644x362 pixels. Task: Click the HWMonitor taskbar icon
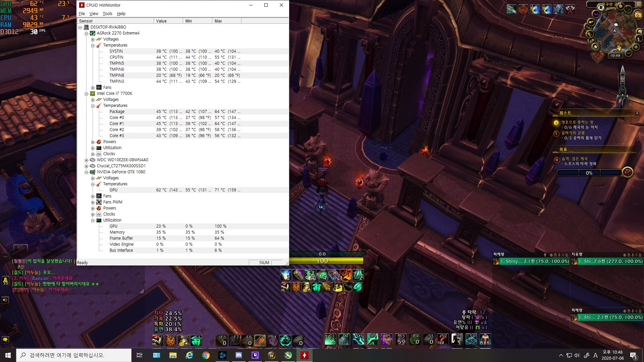(x=305, y=355)
